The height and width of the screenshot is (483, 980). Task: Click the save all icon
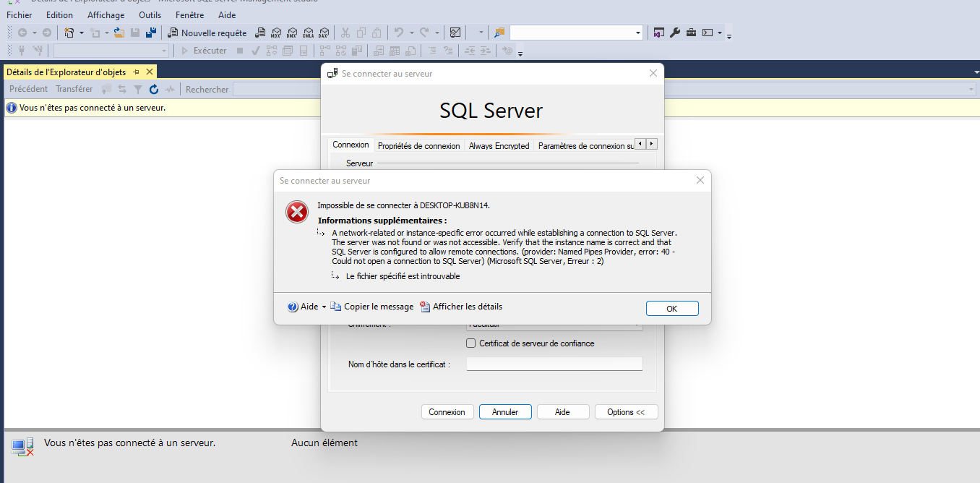[x=151, y=33]
